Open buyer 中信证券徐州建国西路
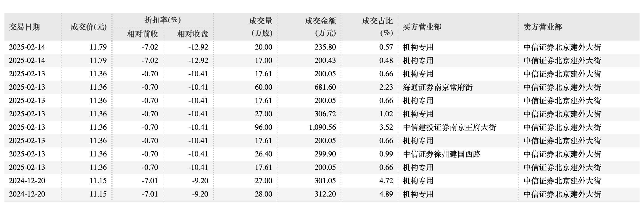 441,154
